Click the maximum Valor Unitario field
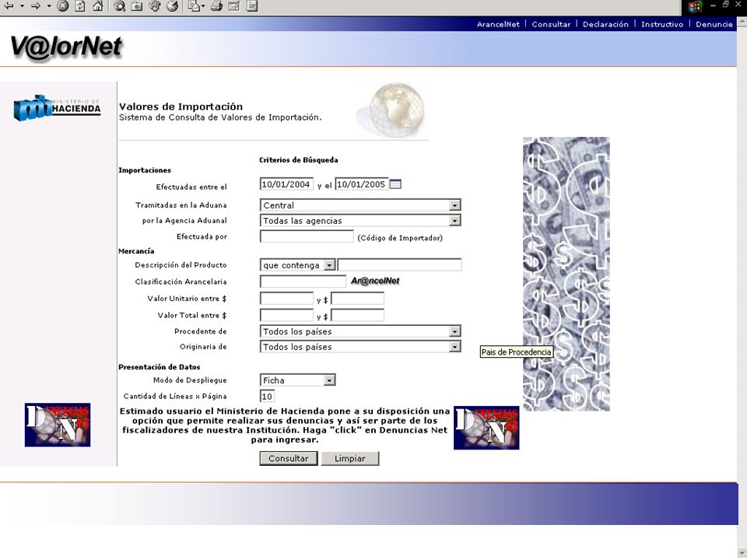Screen dimensions: 747x560 click(x=357, y=299)
